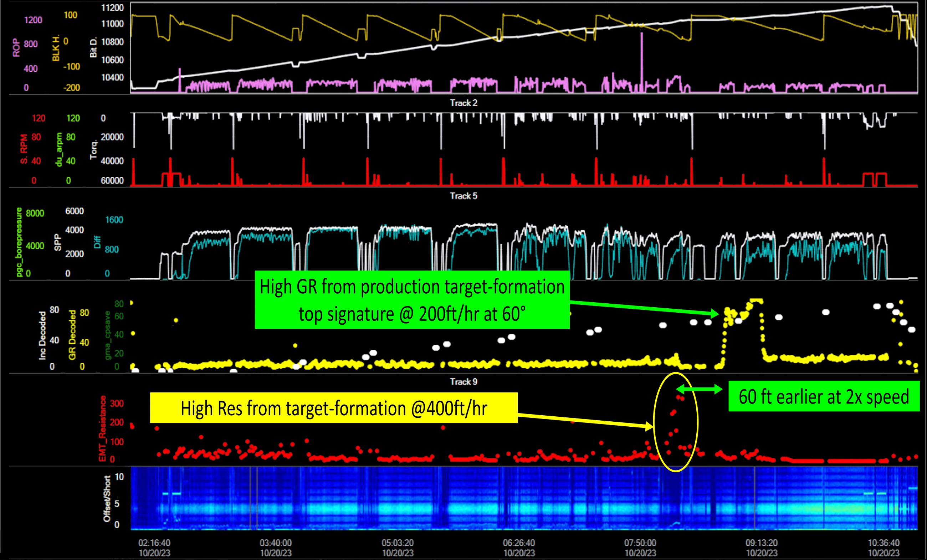Click the topmost red resistance peak point

point(678,397)
